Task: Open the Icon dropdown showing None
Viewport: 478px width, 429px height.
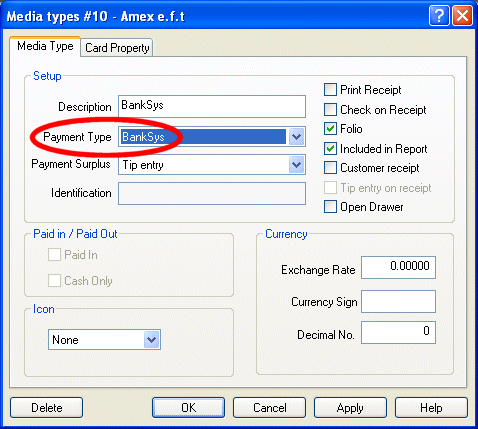Action: (x=151, y=340)
